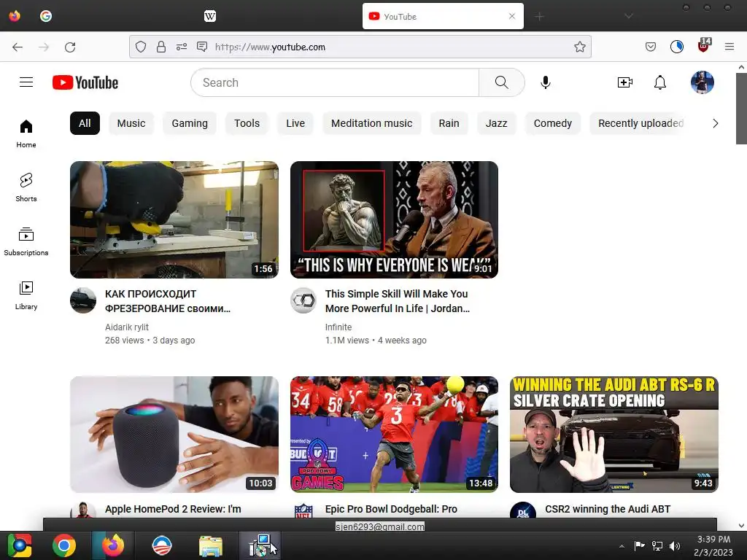Click the search magnifier button
Screen dimensions: 747x560
502,82
